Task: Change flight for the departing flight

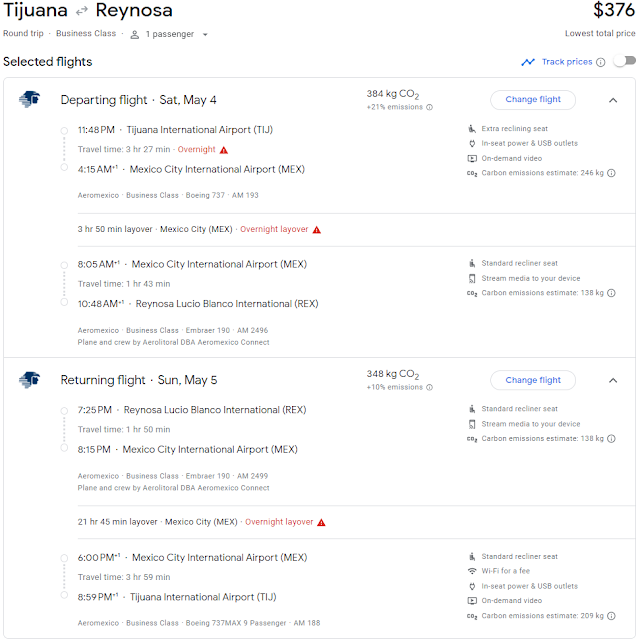Action: 533,100
